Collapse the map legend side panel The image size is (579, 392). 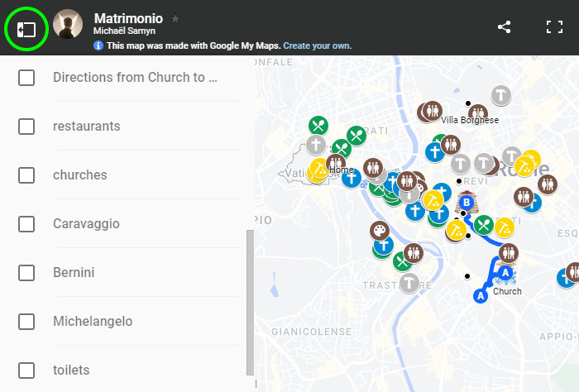pos(26,28)
